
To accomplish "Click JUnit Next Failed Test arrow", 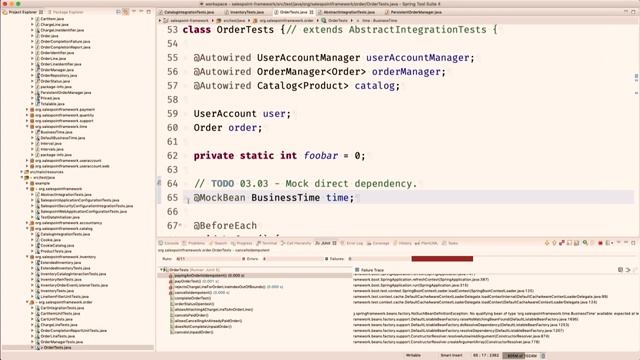I will [x=547, y=243].
